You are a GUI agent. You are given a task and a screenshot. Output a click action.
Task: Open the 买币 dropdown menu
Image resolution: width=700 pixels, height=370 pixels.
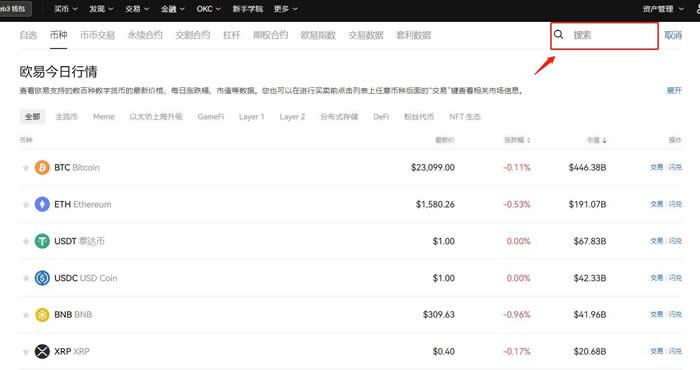[66, 9]
